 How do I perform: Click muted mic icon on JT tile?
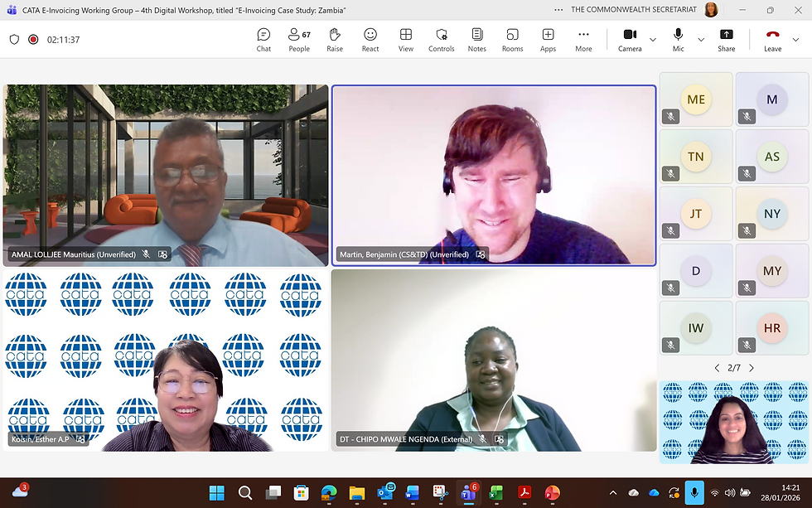pyautogui.click(x=670, y=231)
